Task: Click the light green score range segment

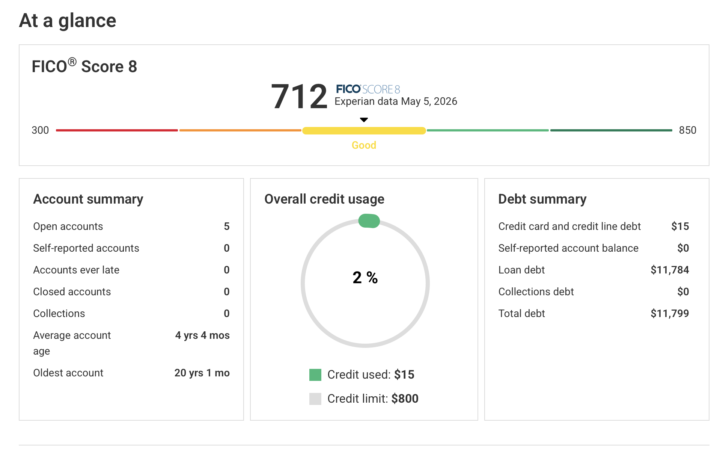Action: (488, 130)
